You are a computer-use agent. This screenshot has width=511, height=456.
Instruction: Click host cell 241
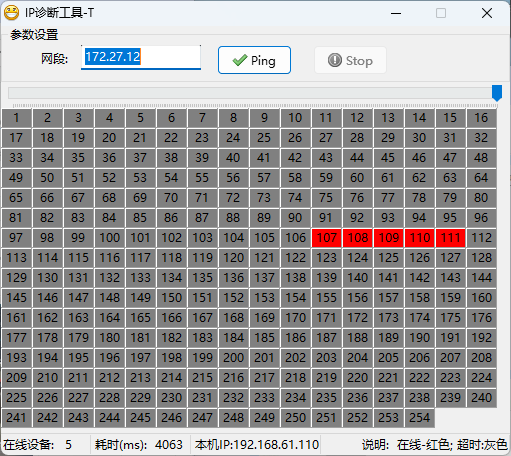(x=16, y=418)
